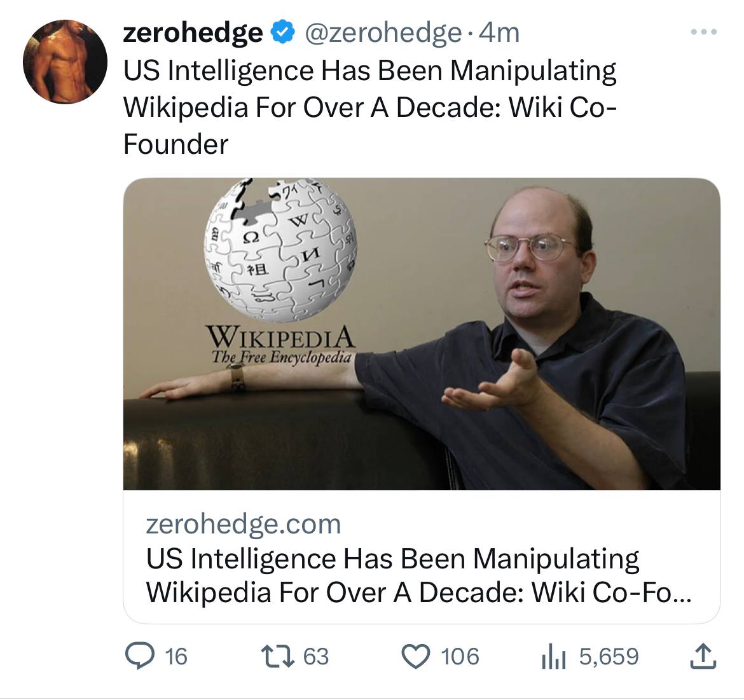Click the 106 likes count

click(460, 657)
